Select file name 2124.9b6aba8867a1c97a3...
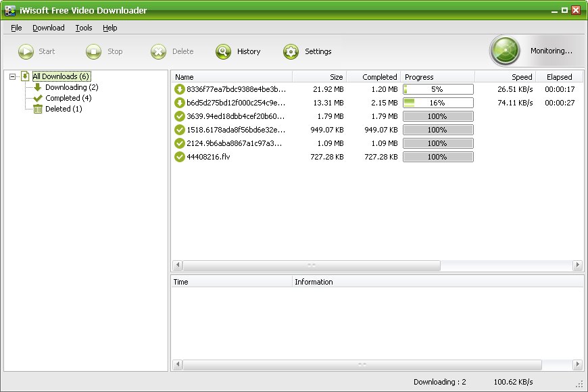 [235, 143]
